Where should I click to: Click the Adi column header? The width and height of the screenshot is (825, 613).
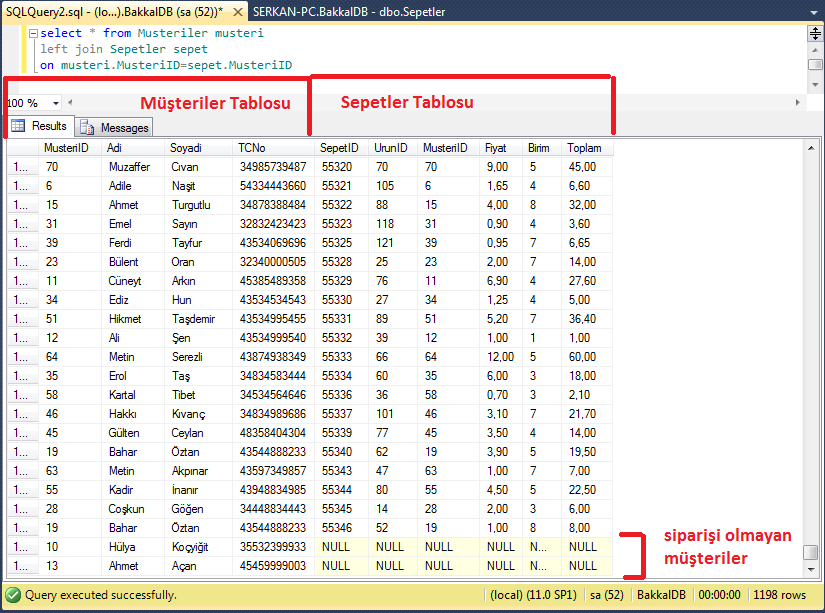click(x=133, y=148)
